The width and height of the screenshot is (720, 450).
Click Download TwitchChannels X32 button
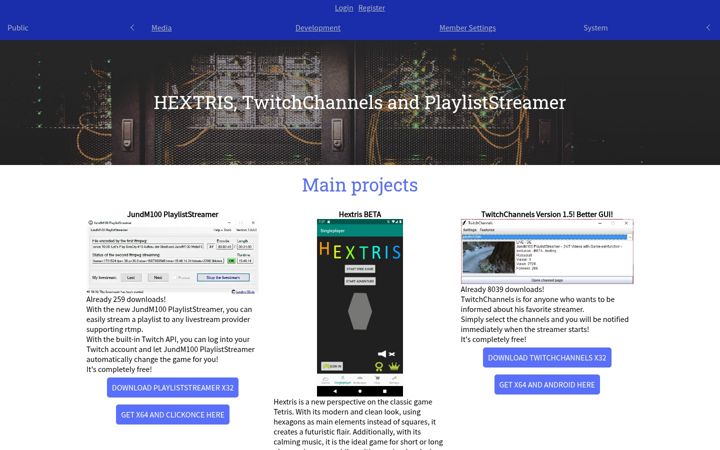pos(547,358)
